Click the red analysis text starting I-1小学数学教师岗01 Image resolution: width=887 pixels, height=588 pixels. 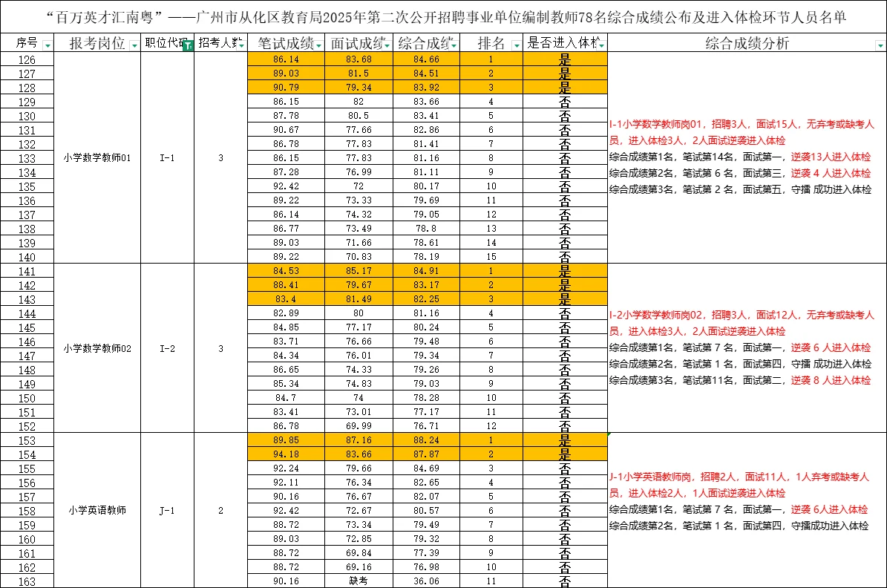tap(742, 132)
